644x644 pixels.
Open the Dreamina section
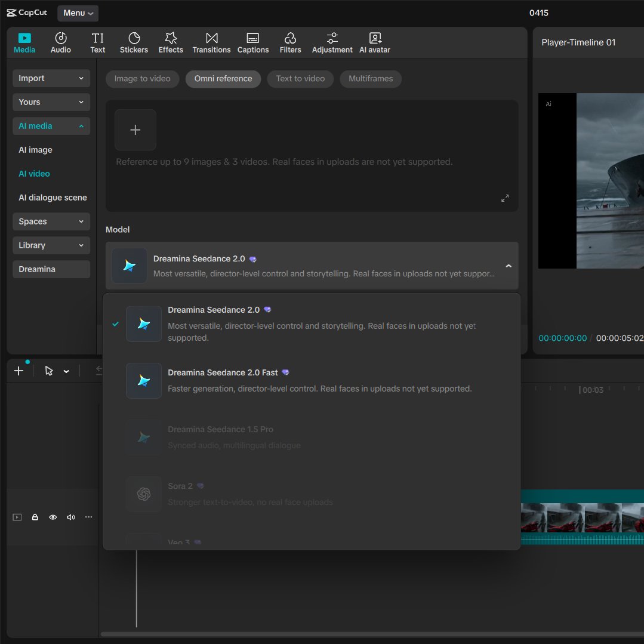[x=51, y=269]
